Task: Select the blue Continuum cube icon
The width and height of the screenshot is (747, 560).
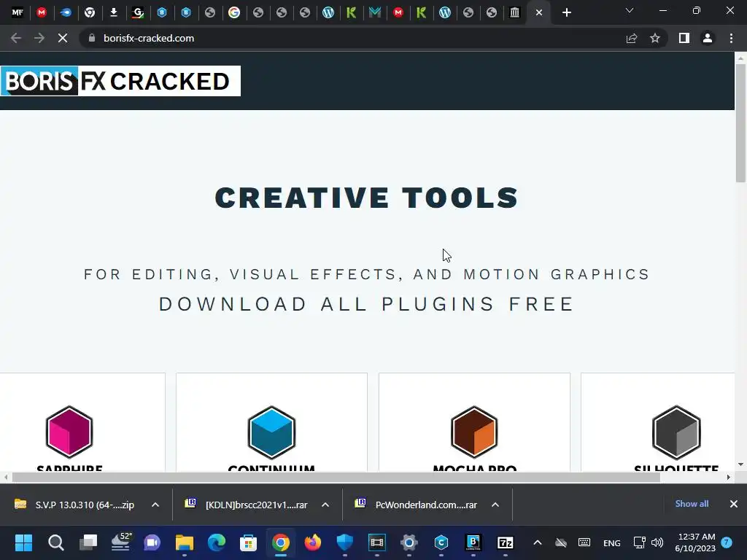Action: tap(271, 432)
